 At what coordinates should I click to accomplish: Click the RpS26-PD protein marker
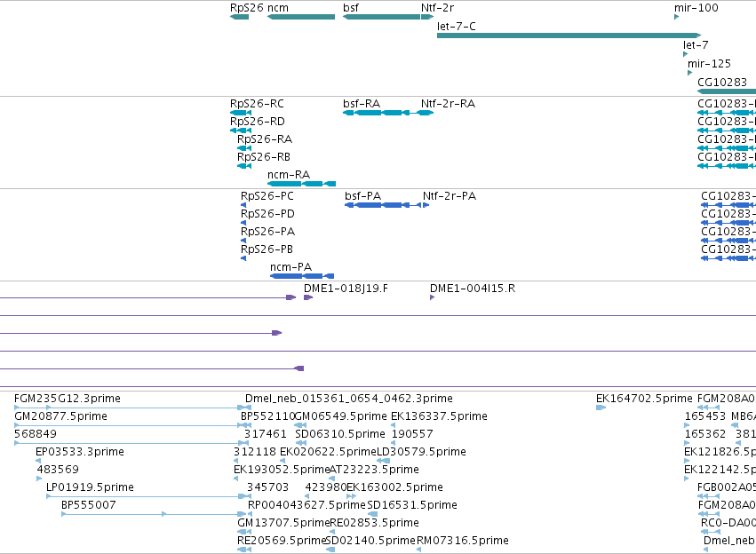point(243,223)
